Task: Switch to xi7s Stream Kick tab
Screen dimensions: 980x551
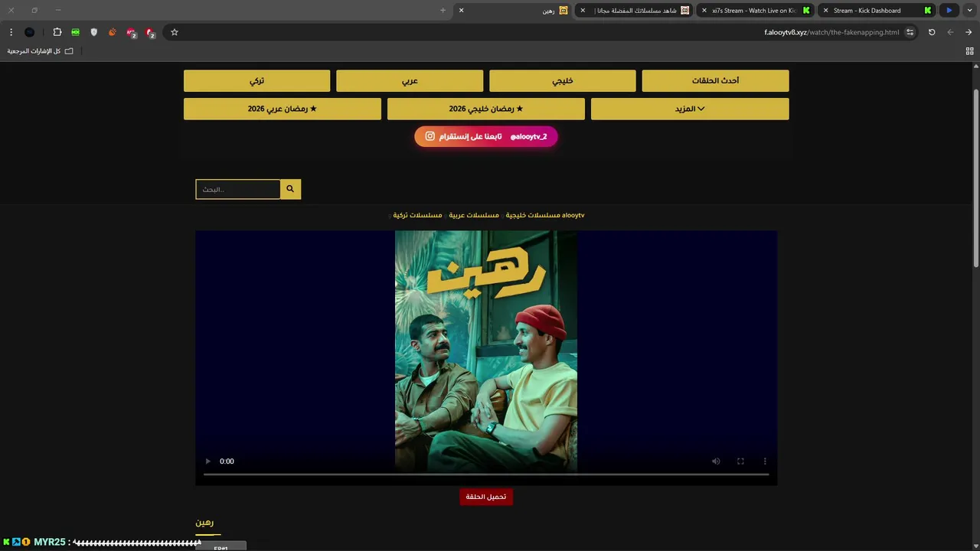Action: [x=756, y=11]
